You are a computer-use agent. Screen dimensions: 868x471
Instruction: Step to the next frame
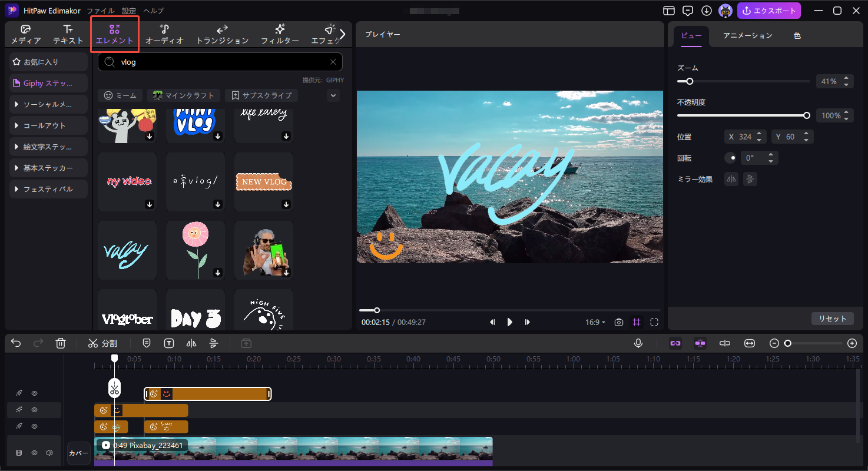click(x=528, y=322)
